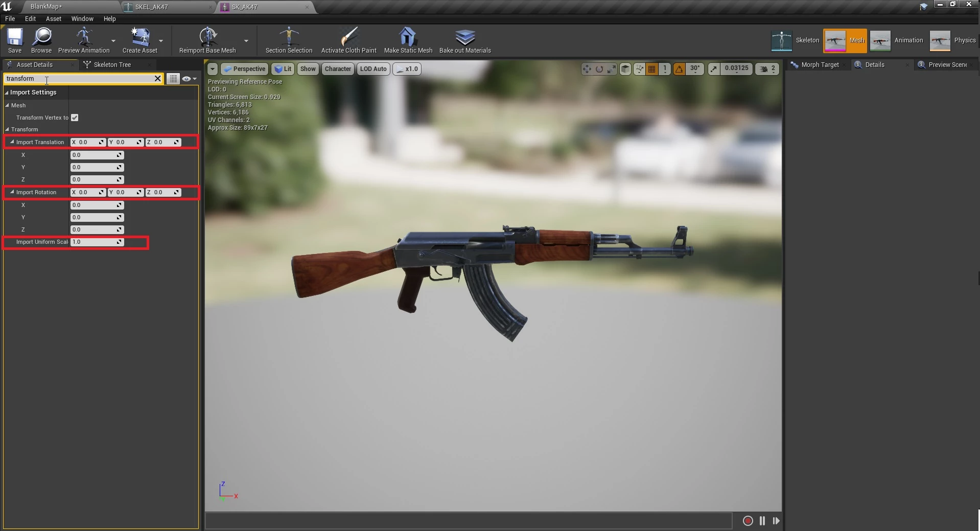The image size is (980, 531).
Task: Collapse Import Rotation property
Action: pyautogui.click(x=12, y=192)
